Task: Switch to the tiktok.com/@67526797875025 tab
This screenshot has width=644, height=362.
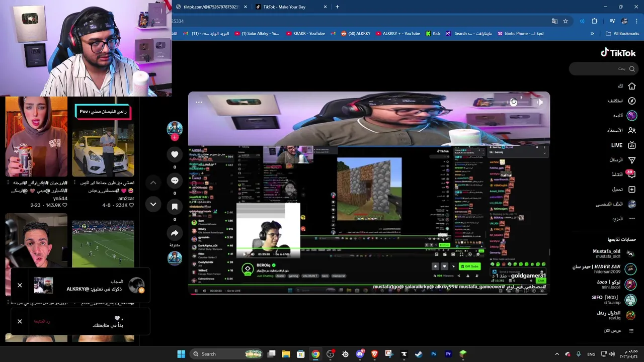Action: 212,7
